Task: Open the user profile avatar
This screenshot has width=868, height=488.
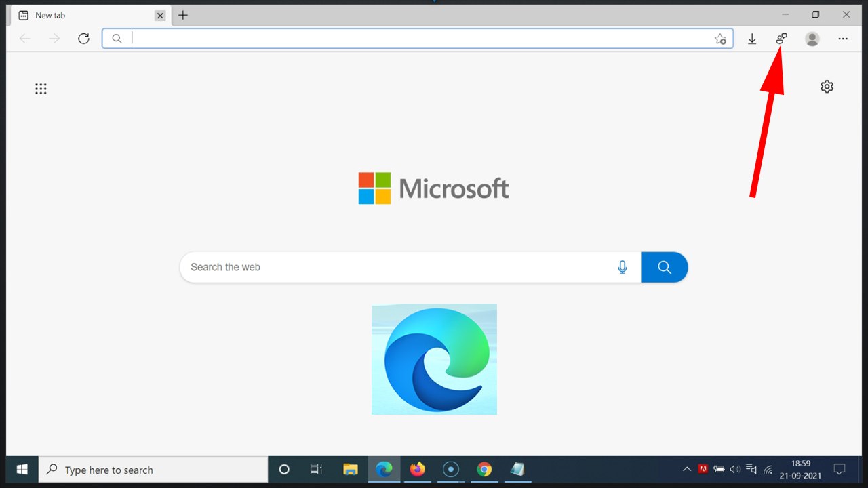Action: click(812, 39)
